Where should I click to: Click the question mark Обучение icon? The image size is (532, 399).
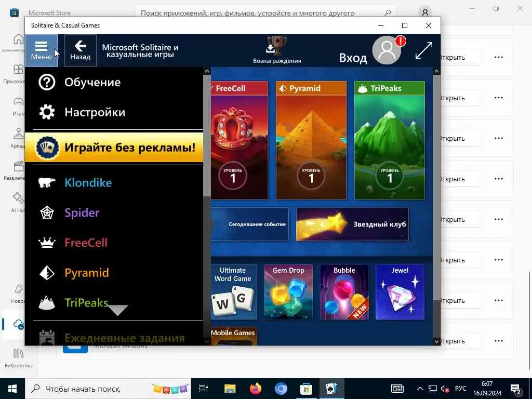[x=47, y=82]
